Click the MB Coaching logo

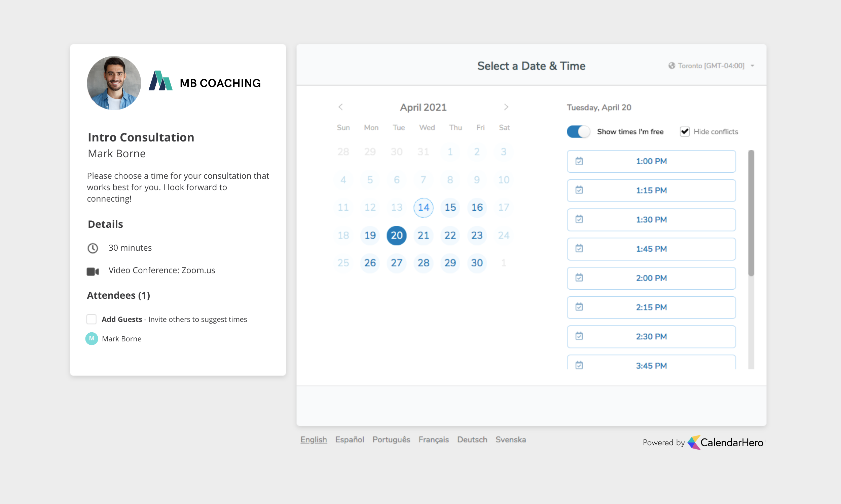point(205,82)
